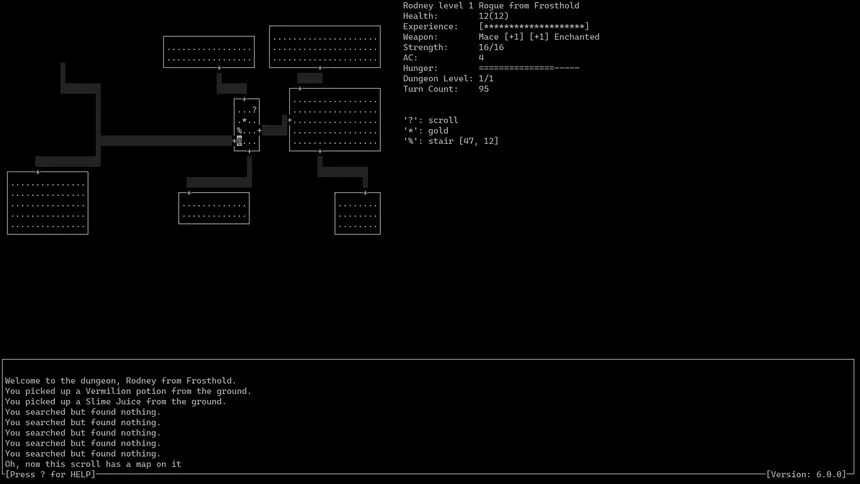The height and width of the screenshot is (484, 860).
Task: Click the '?' scroll symbol on the map
Action: 254,109
